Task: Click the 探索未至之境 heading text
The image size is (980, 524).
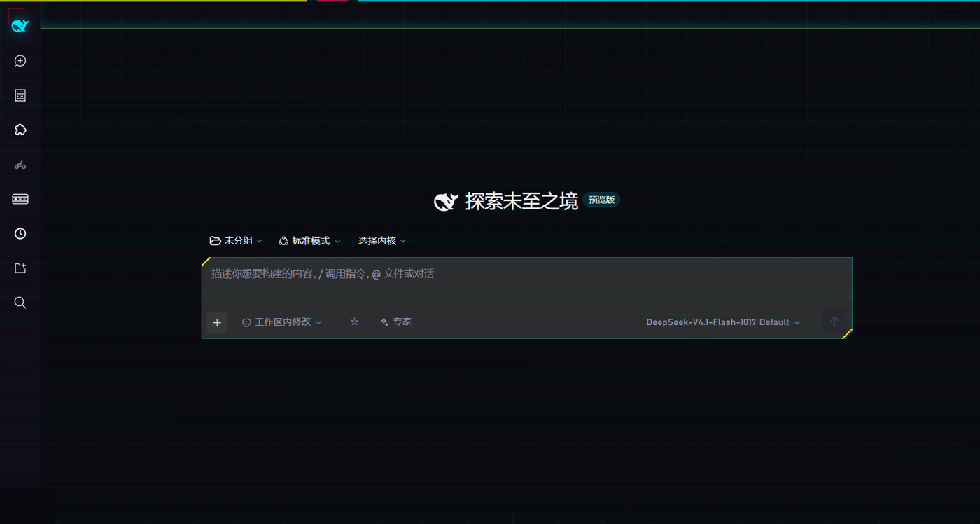Action: pyautogui.click(x=521, y=202)
